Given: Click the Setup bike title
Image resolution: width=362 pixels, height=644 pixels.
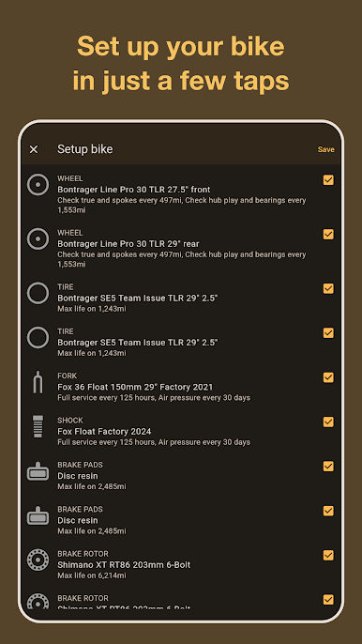Looking at the screenshot, I should point(85,149).
